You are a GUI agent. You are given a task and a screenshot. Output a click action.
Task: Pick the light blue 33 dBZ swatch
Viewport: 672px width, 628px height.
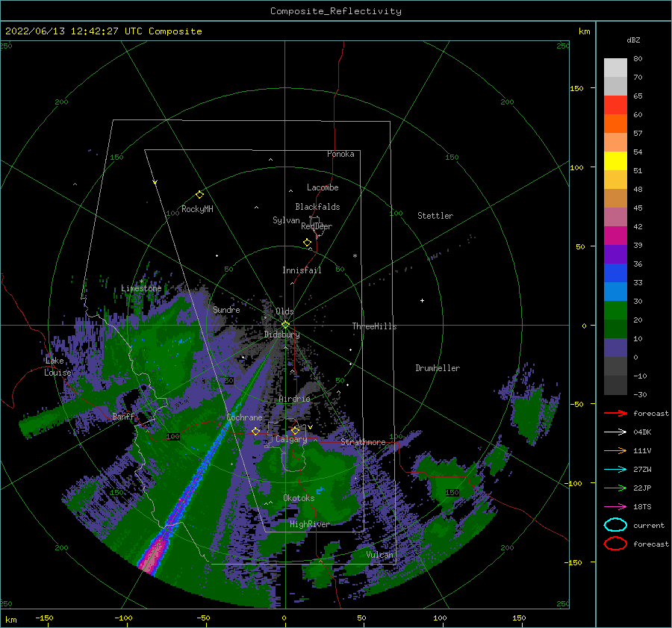(x=615, y=291)
